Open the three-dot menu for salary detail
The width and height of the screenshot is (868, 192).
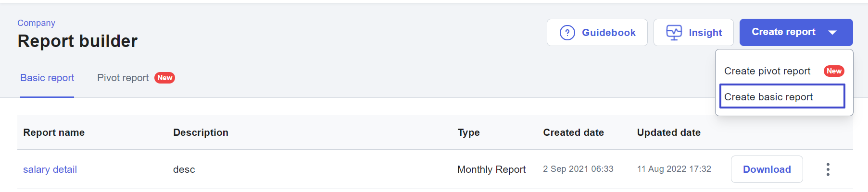click(828, 169)
